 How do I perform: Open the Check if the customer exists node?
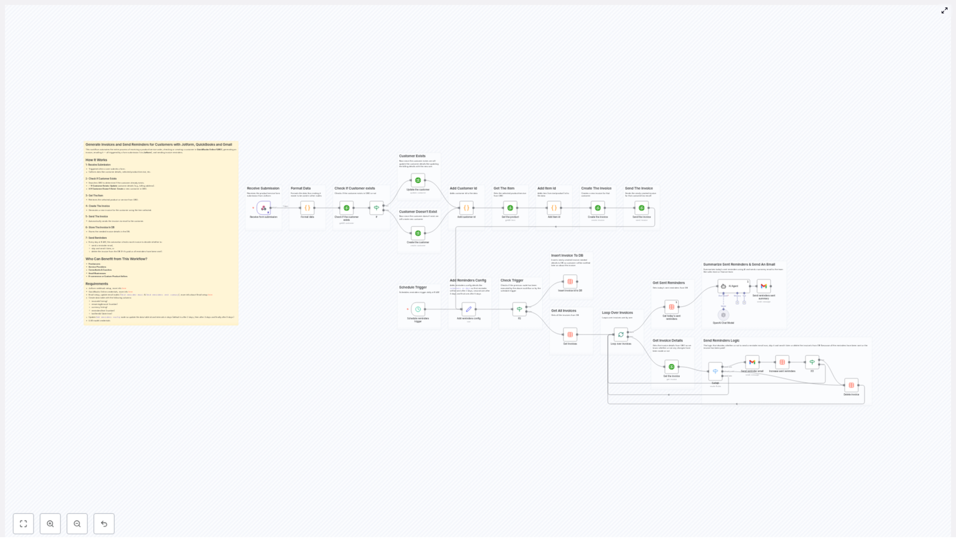pyautogui.click(x=346, y=208)
